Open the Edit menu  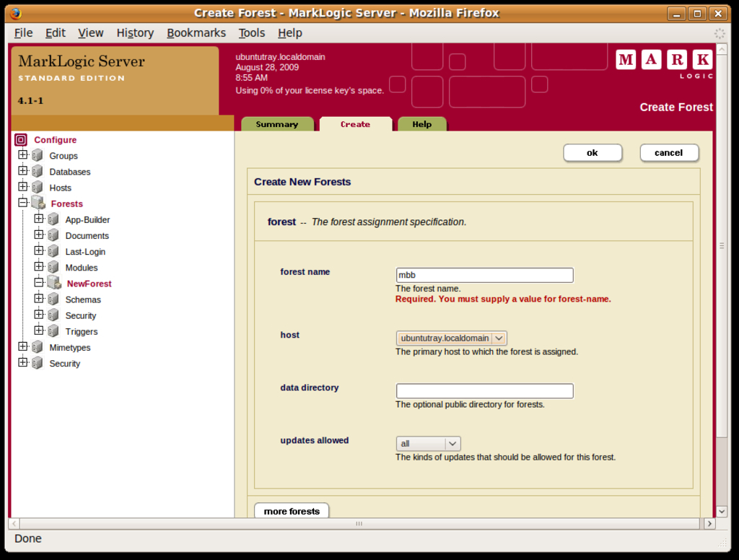tap(55, 33)
